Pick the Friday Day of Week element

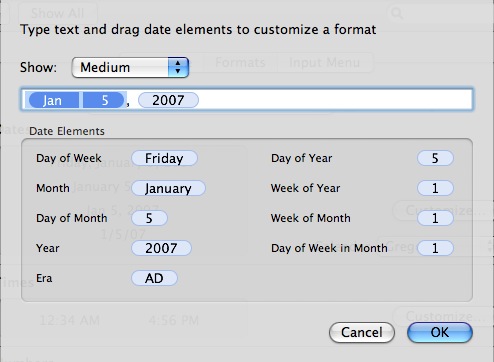[164, 158]
